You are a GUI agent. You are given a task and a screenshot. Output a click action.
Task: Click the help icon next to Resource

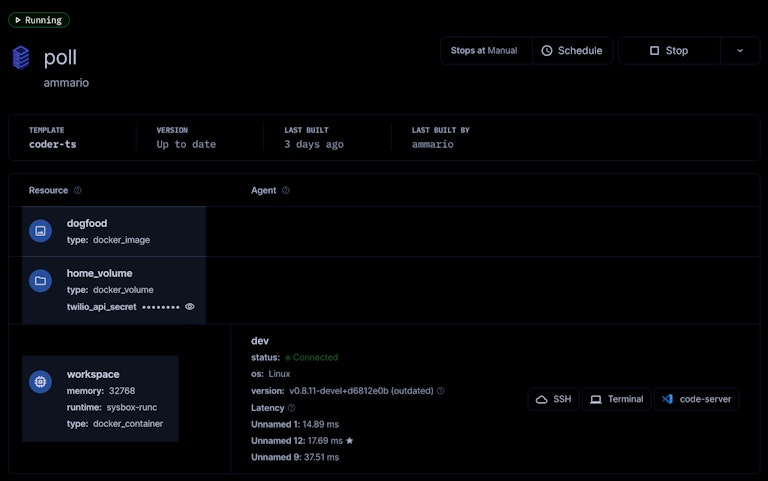click(78, 190)
